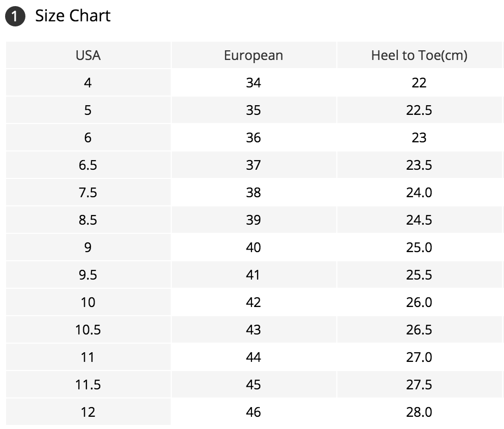This screenshot has height=429, width=504.
Task: Click the Heel to Toe(cm) header
Action: coord(419,55)
